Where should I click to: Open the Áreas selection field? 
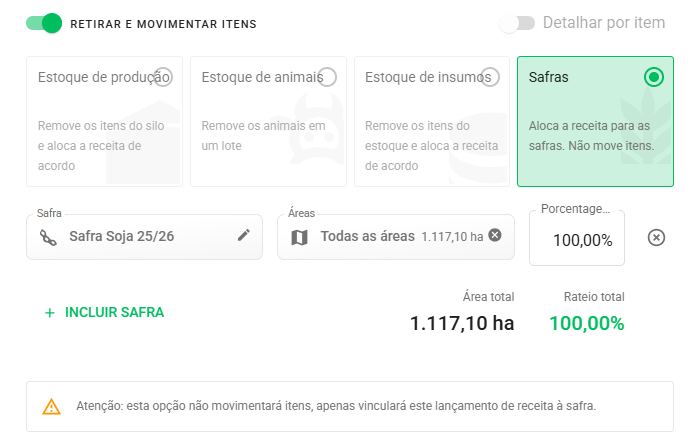point(396,237)
